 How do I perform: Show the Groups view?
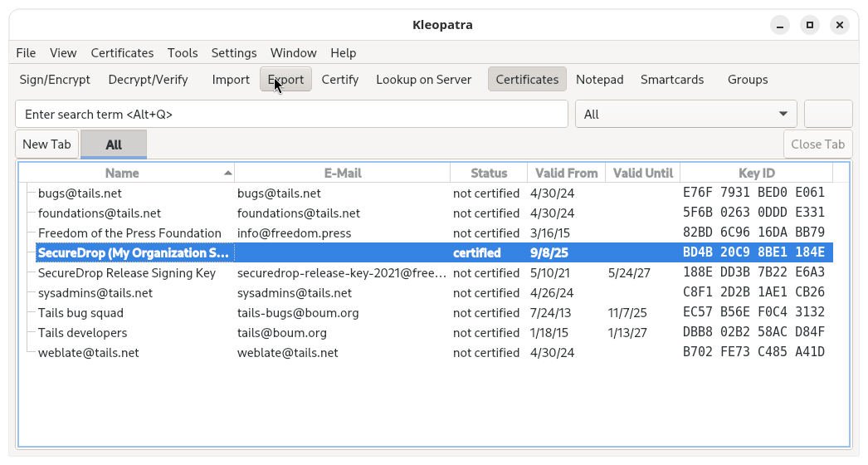click(747, 80)
